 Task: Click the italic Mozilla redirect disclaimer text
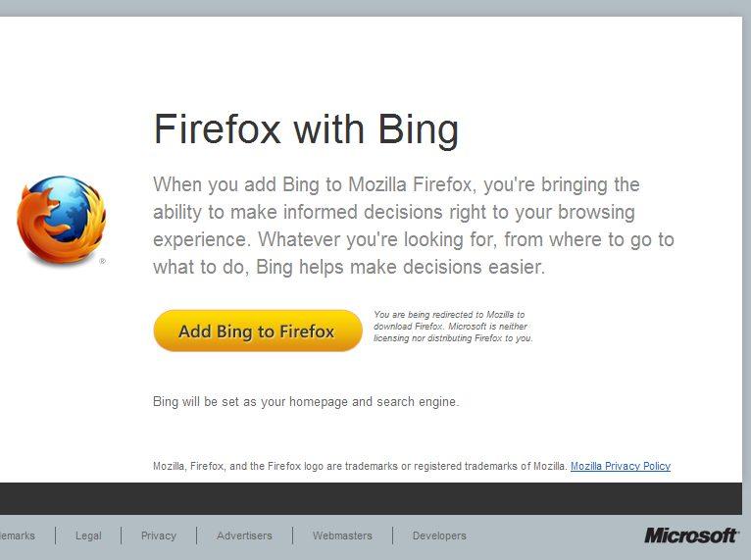453,327
